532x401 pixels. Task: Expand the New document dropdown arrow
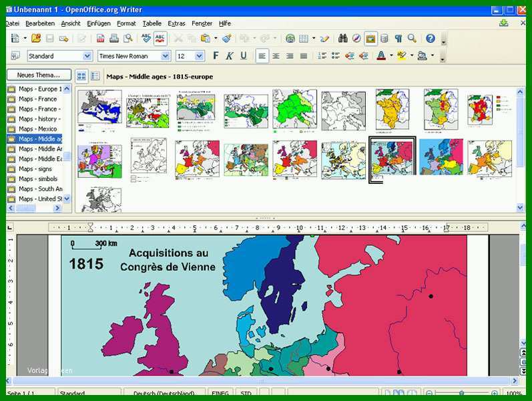[25, 38]
